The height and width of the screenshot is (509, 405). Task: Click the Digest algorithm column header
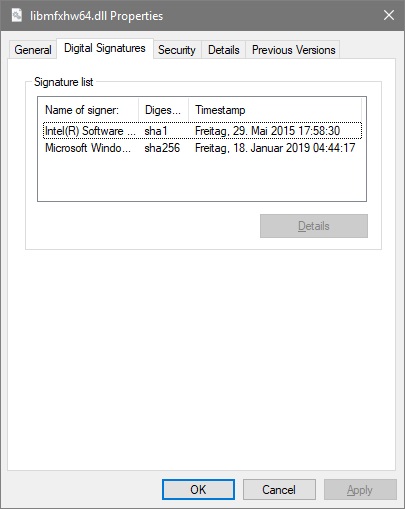(163, 110)
